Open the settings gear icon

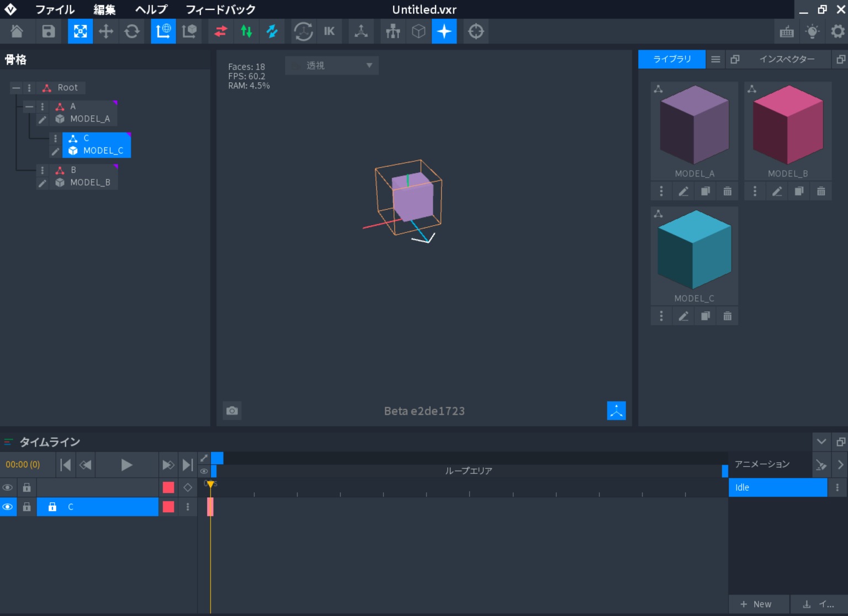tap(838, 31)
